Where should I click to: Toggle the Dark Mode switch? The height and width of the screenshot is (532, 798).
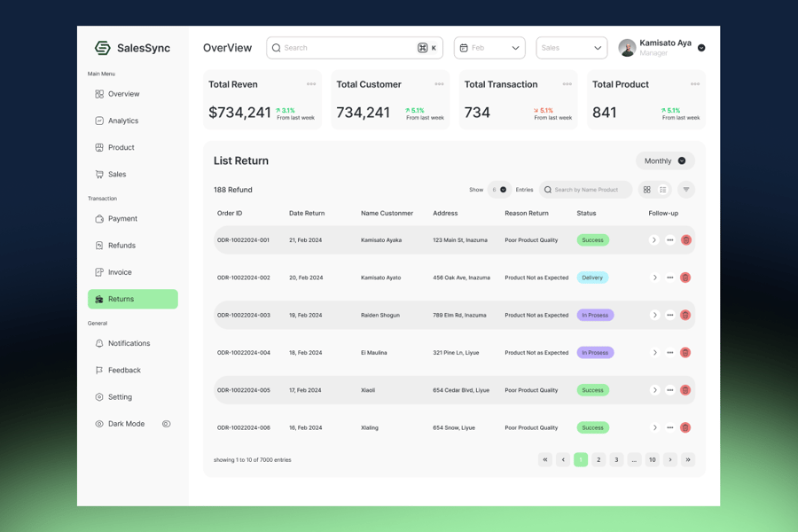[x=166, y=424]
